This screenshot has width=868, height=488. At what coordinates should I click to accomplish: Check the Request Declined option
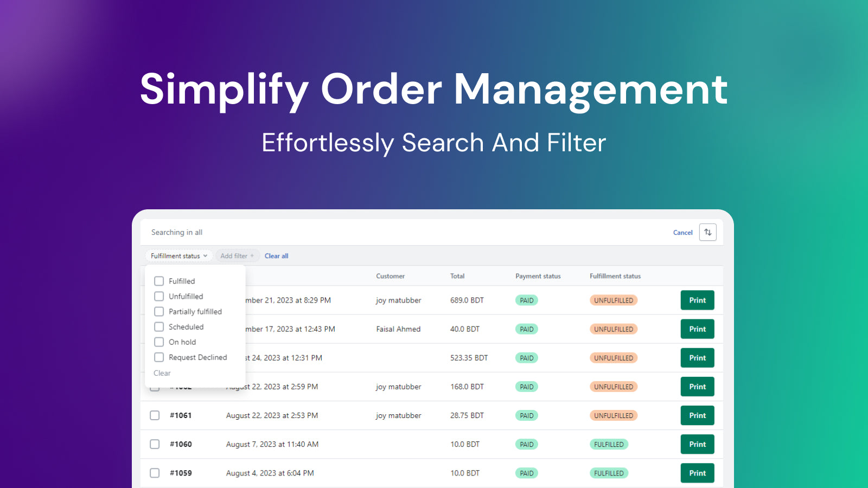(x=159, y=357)
